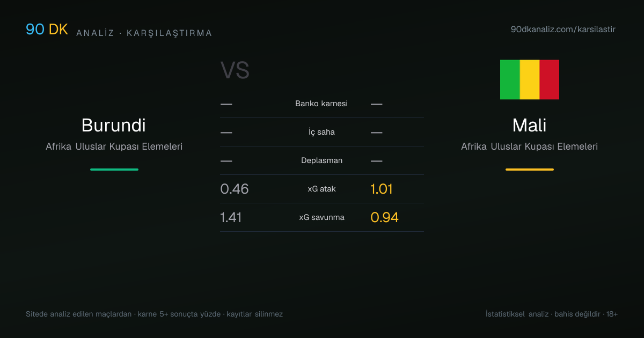Click Burundi's xG atak value 0.46

pyautogui.click(x=235, y=189)
